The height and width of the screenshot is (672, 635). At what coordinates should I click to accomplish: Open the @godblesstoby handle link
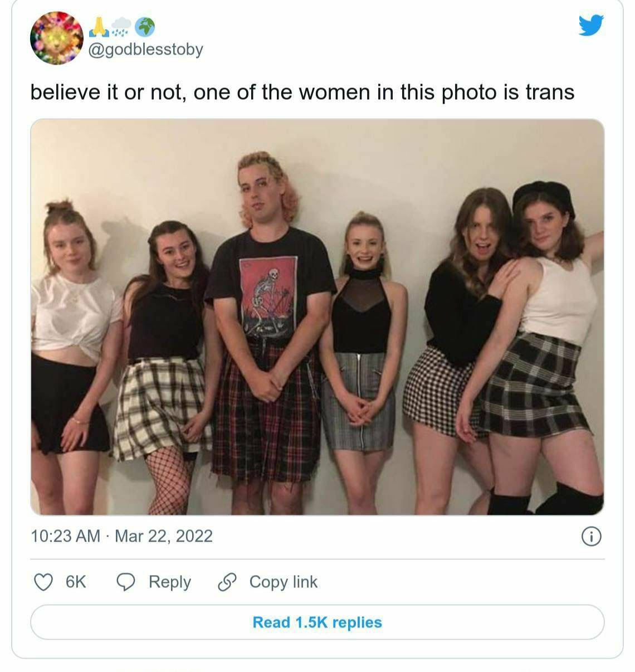(146, 50)
